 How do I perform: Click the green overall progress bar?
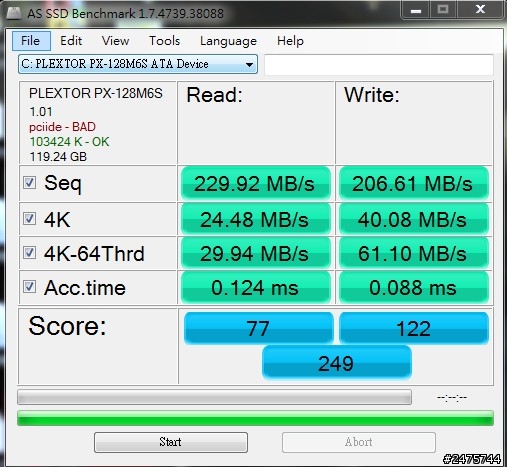pos(255,418)
